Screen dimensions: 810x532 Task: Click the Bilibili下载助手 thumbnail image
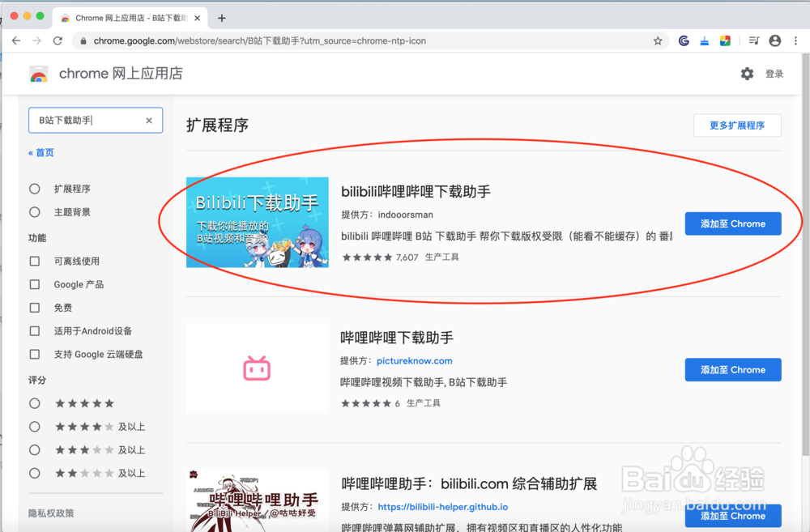(258, 222)
